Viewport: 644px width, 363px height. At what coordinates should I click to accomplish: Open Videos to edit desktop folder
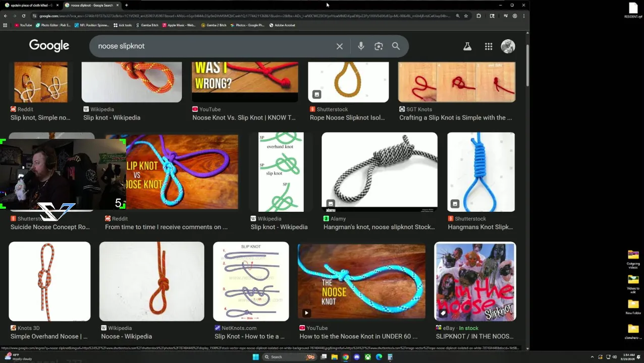pos(633,284)
